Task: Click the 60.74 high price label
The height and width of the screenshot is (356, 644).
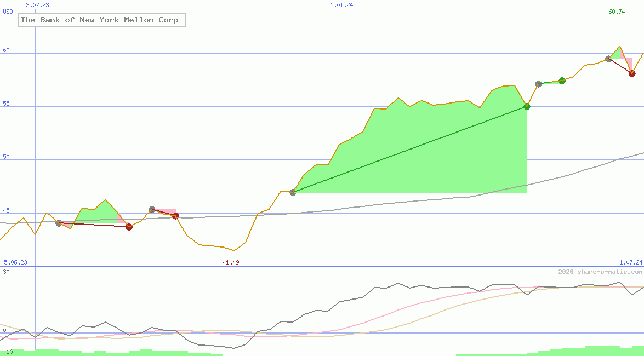Action: click(x=617, y=12)
